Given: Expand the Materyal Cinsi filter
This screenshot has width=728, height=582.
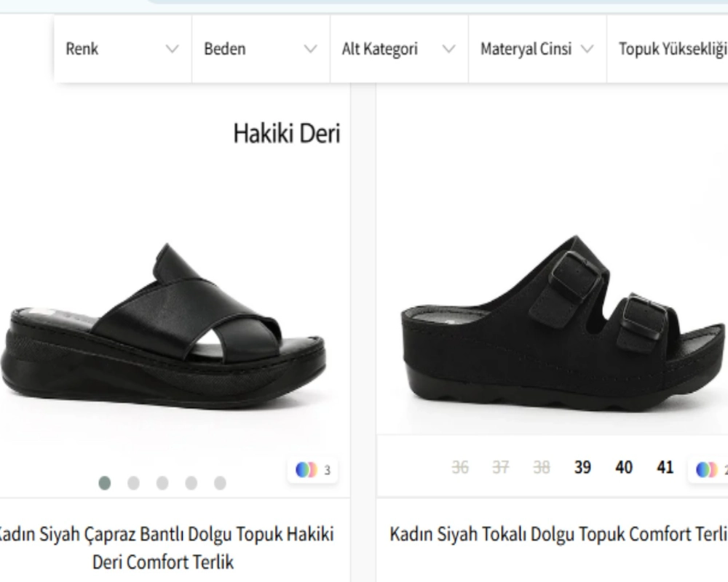Looking at the screenshot, I should point(537,49).
